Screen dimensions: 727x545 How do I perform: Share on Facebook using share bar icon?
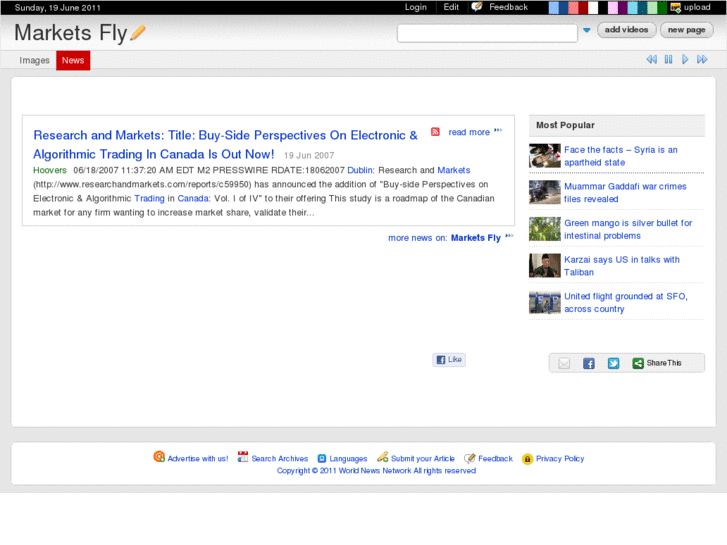pos(588,363)
